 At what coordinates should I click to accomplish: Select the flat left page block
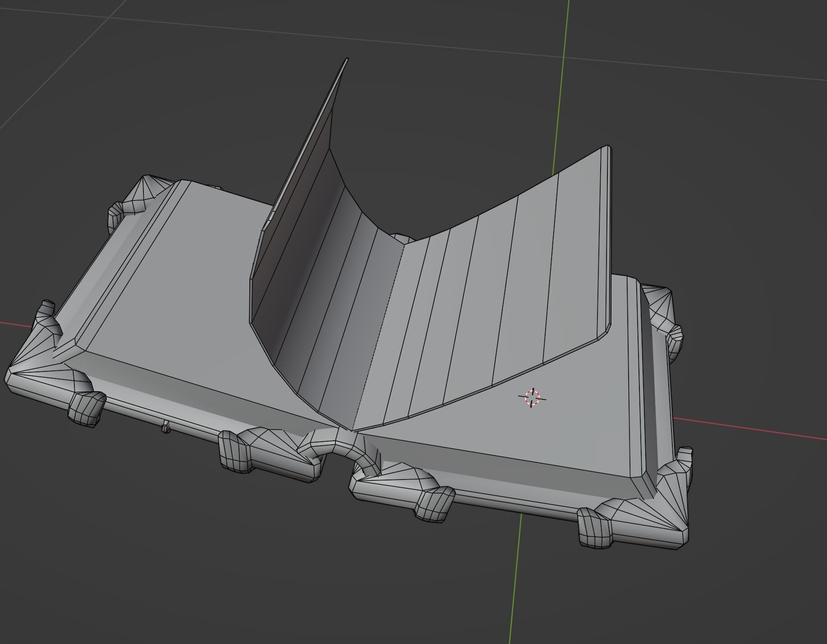tap(180, 288)
